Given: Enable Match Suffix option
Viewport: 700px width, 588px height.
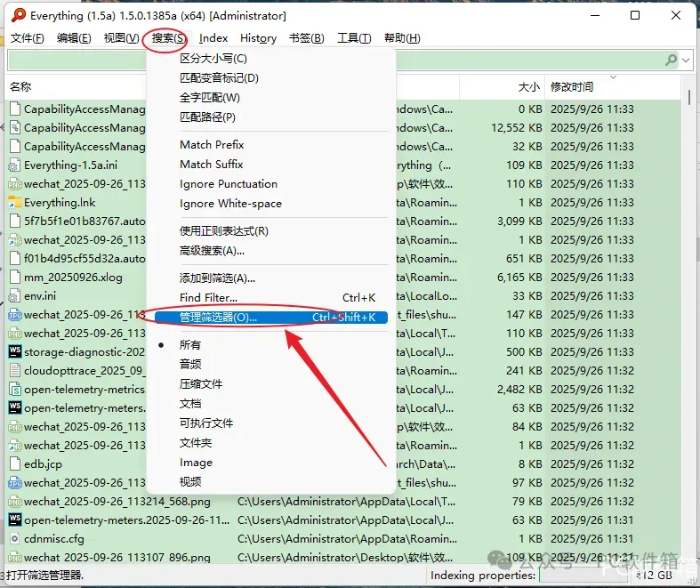Looking at the screenshot, I should (271, 165).
